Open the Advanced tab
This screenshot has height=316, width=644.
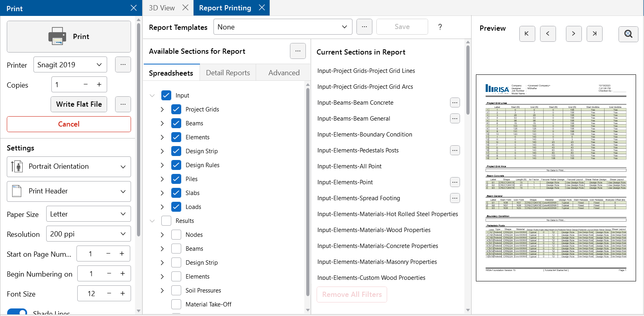[x=284, y=73]
